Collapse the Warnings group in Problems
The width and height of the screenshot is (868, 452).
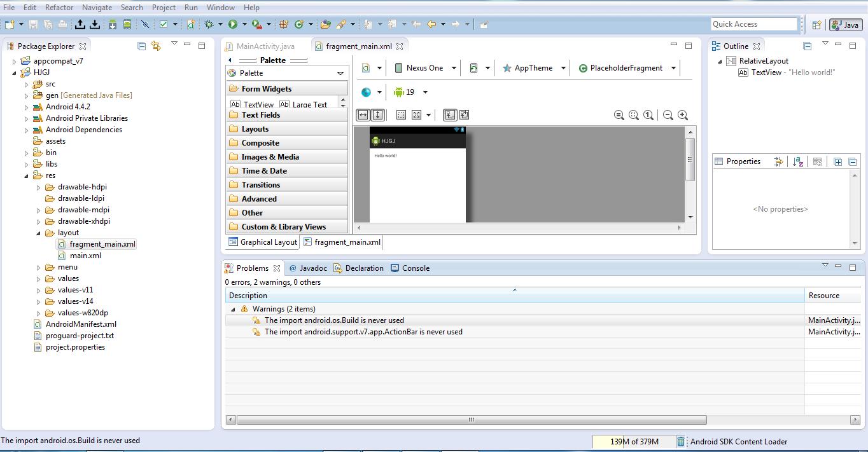tap(233, 309)
